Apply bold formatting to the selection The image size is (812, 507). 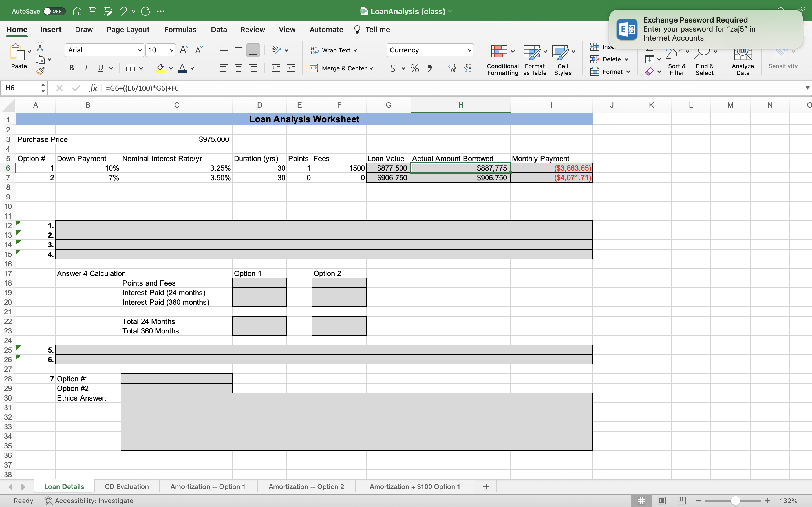pos(71,68)
